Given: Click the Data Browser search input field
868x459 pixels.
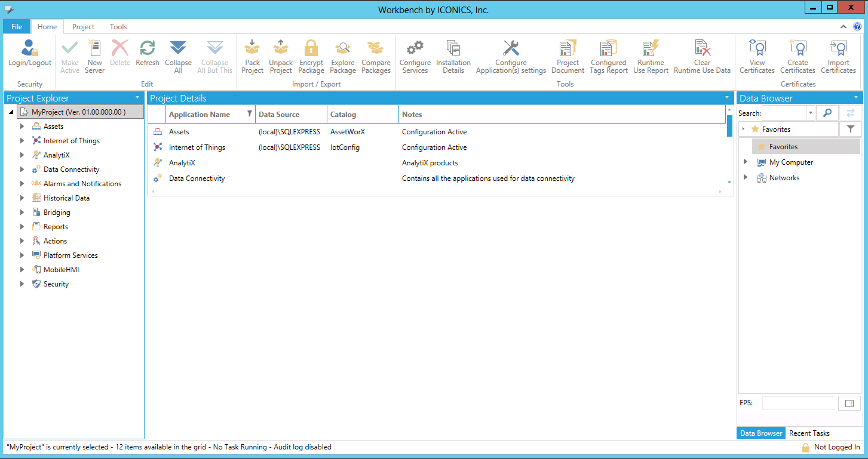Looking at the screenshot, I should [x=784, y=113].
